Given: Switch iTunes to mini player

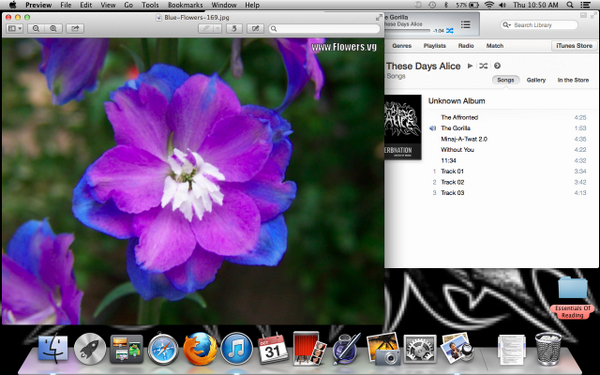Looking at the screenshot, I should pyautogui.click(x=583, y=15).
